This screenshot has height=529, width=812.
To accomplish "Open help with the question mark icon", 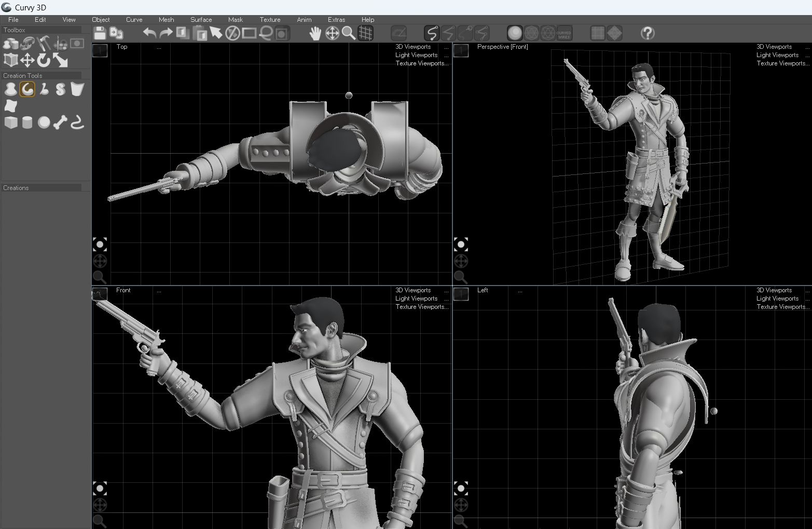I will [648, 33].
